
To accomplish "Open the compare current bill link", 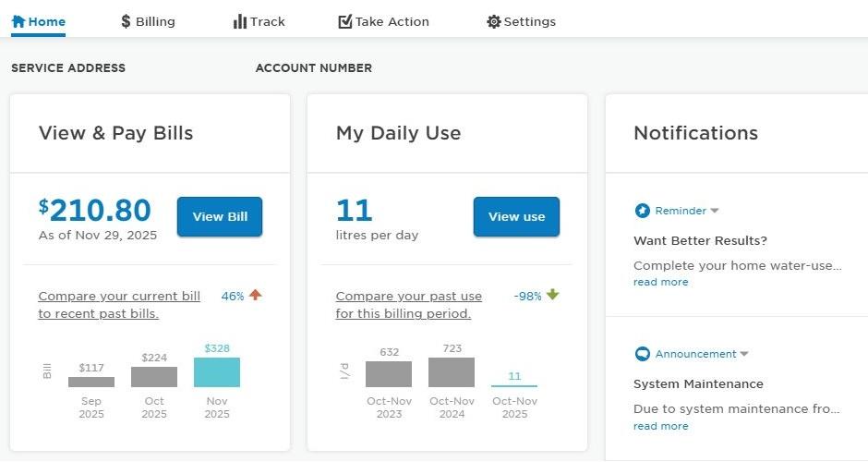I will [x=119, y=305].
